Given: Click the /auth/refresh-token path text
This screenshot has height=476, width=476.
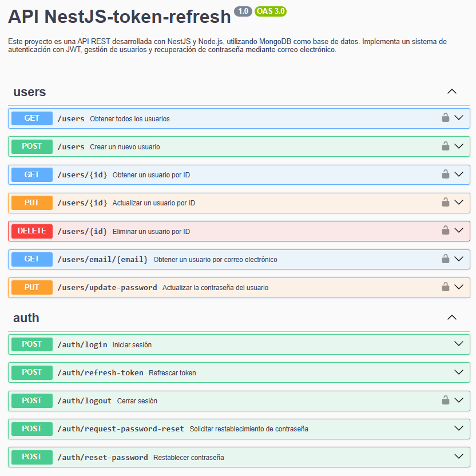Looking at the screenshot, I should pos(101,373).
